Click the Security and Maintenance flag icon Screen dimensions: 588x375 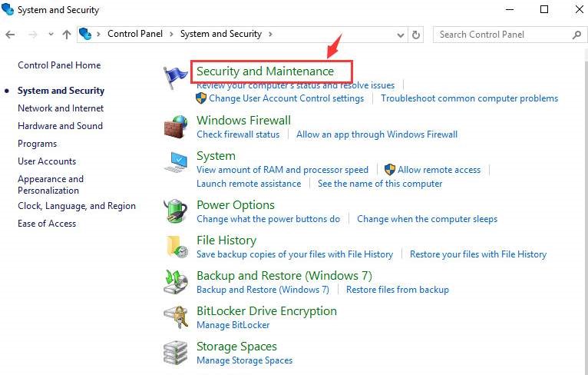pos(174,77)
